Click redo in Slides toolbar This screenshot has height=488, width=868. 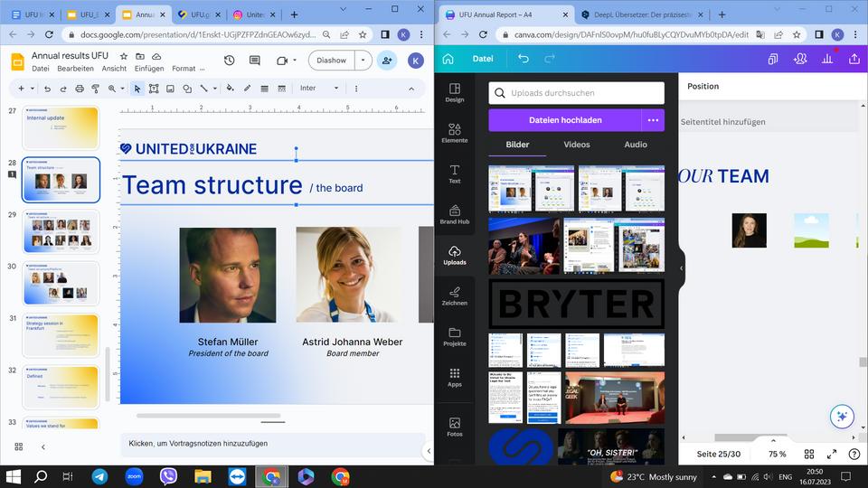(63, 89)
